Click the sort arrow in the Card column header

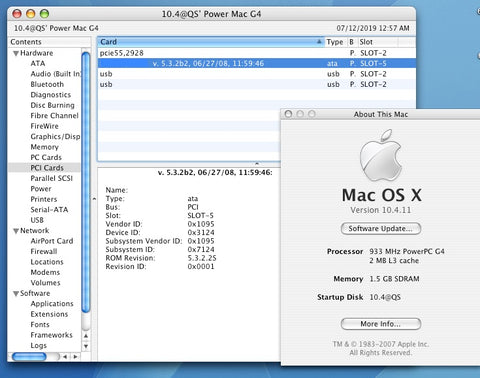(319, 42)
